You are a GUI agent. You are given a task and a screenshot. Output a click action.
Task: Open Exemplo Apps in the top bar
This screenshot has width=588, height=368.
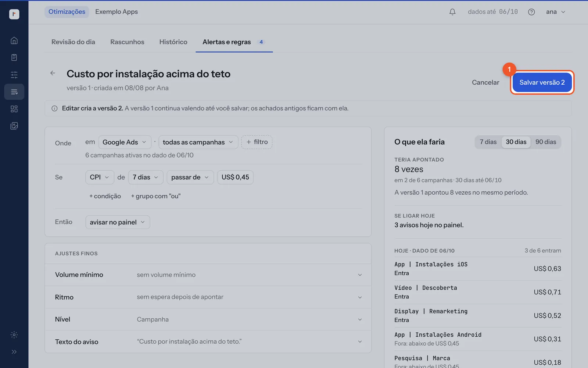coord(116,12)
